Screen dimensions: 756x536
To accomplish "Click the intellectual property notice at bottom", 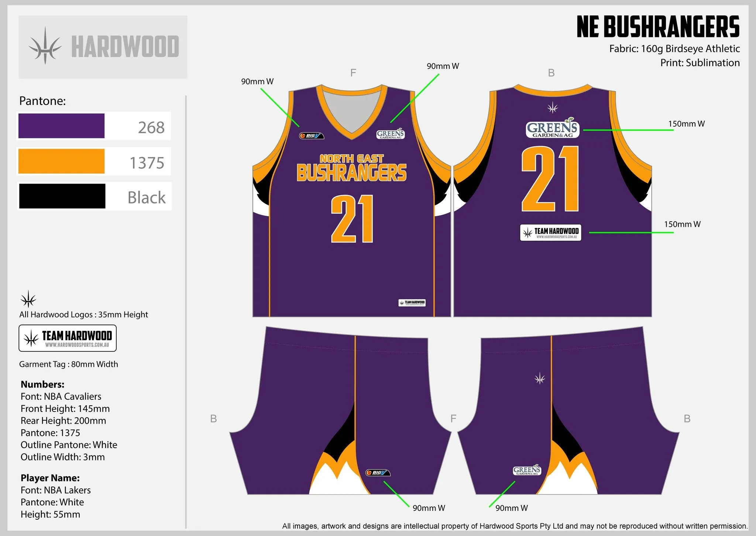I will 515,526.
